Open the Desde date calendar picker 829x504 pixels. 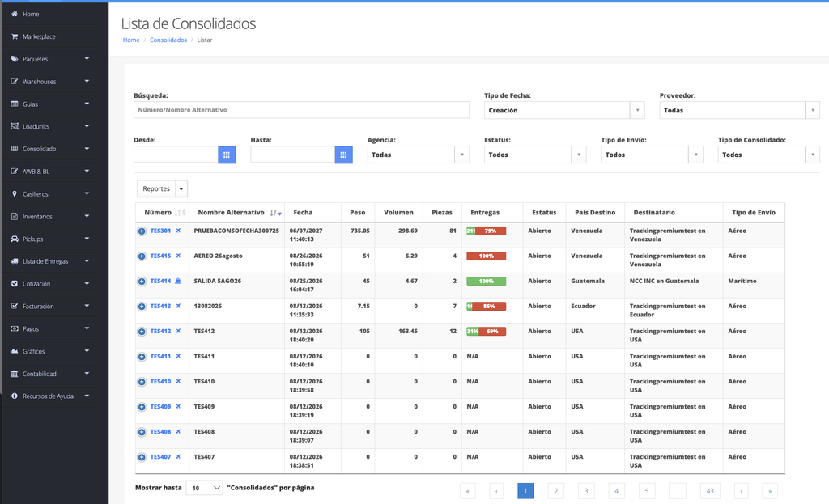click(x=227, y=155)
